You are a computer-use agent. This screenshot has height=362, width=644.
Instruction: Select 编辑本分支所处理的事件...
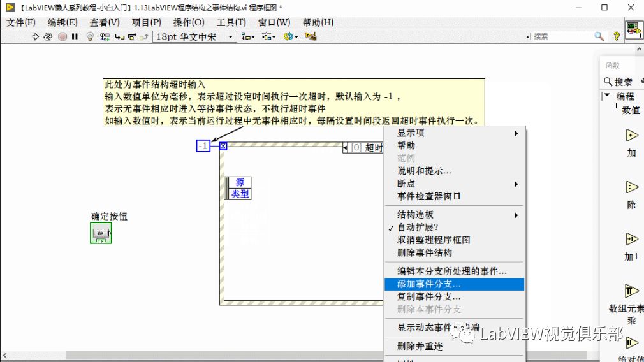455,271
